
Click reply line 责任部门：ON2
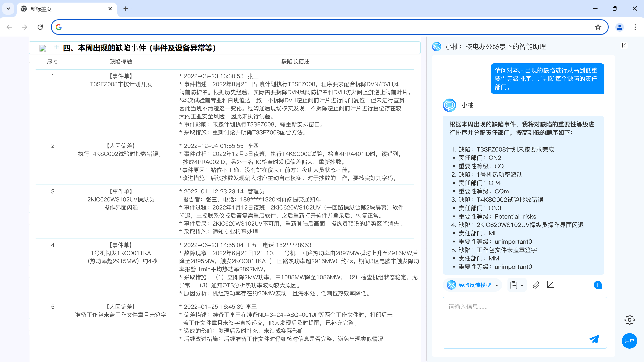coord(479,158)
